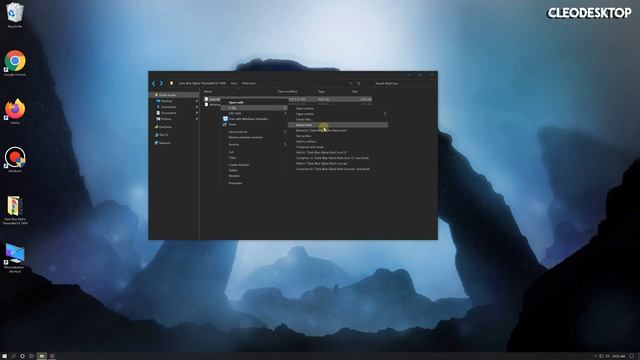Click the folder icon in the address bar

pyautogui.click(x=171, y=83)
